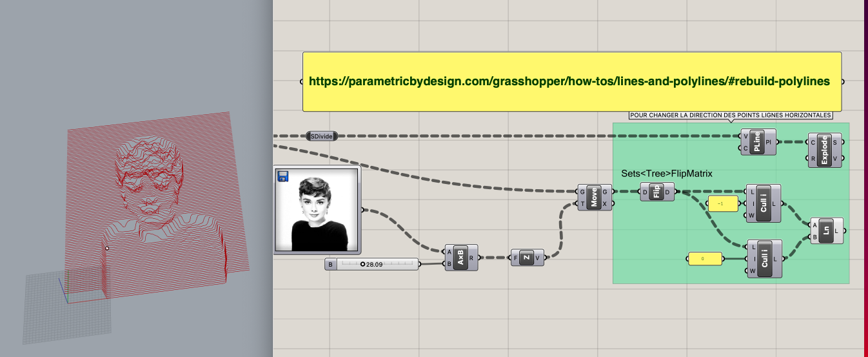Select the AxB multiplication component
The height and width of the screenshot is (357, 868).
[x=461, y=258]
